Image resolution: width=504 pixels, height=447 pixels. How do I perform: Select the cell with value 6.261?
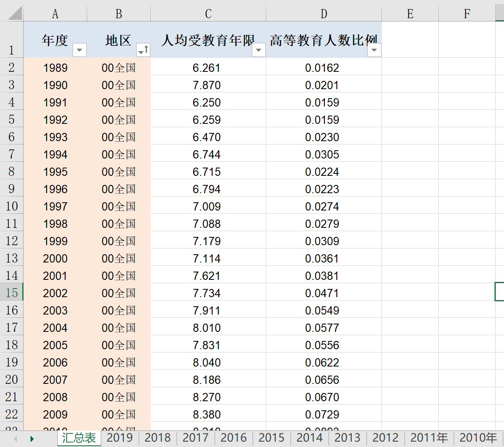coord(208,67)
